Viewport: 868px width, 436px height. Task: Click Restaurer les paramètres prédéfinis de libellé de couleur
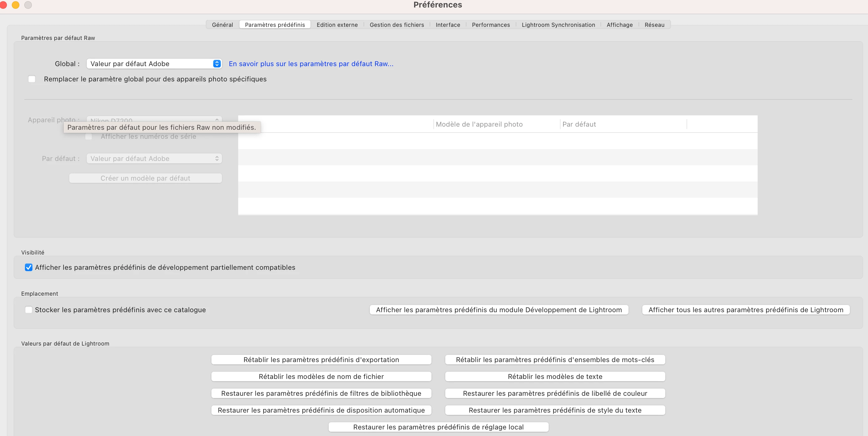point(555,393)
